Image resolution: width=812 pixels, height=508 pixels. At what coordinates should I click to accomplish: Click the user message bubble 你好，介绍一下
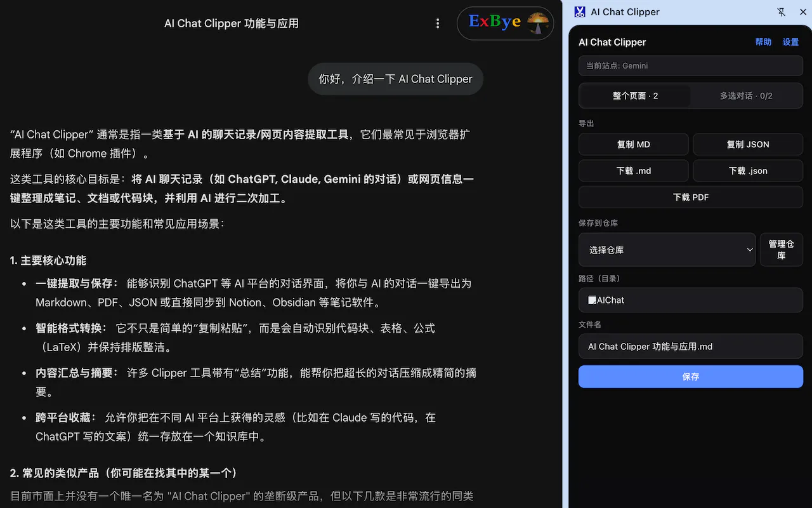(x=396, y=79)
